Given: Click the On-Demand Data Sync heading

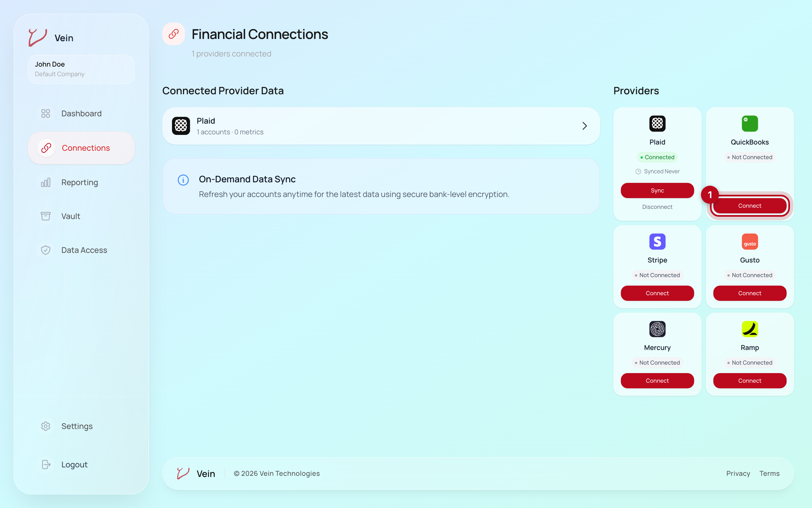Looking at the screenshot, I should 247,179.
